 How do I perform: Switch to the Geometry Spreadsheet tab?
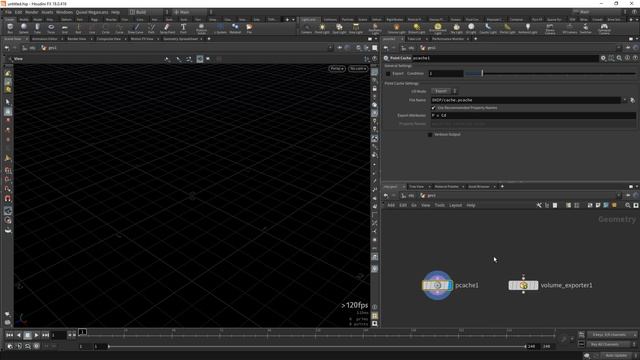coord(180,39)
